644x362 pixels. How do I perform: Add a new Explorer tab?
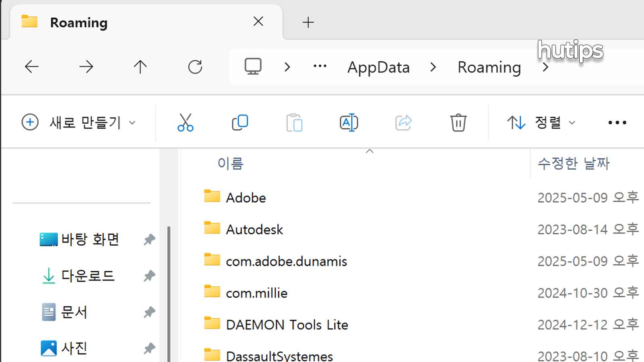pyautogui.click(x=308, y=22)
